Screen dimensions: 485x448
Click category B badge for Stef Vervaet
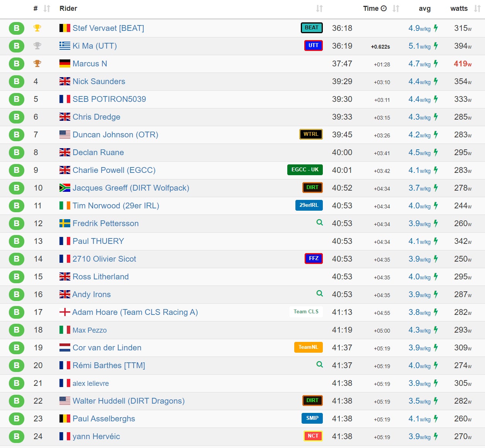17,28
